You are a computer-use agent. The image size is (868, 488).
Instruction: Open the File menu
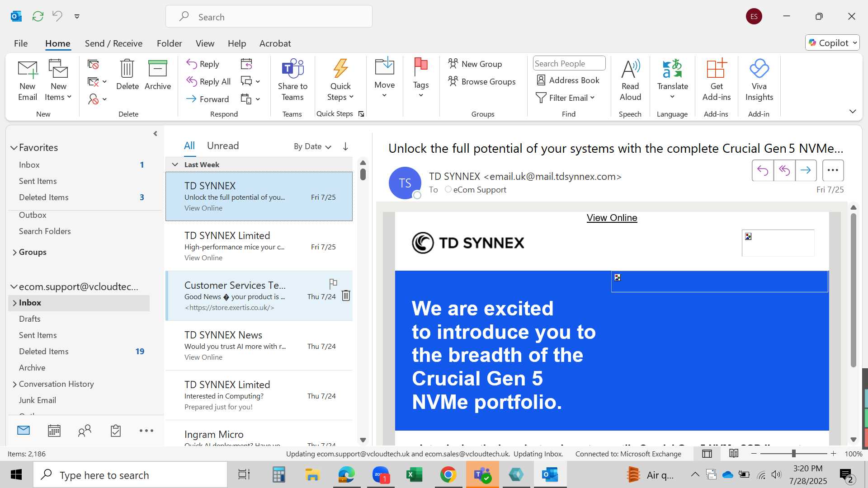click(21, 43)
